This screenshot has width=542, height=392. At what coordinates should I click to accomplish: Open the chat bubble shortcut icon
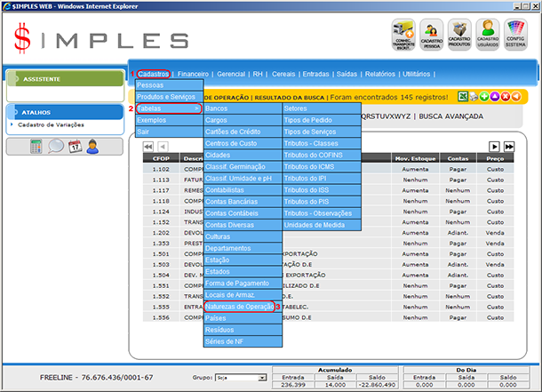click(x=55, y=146)
